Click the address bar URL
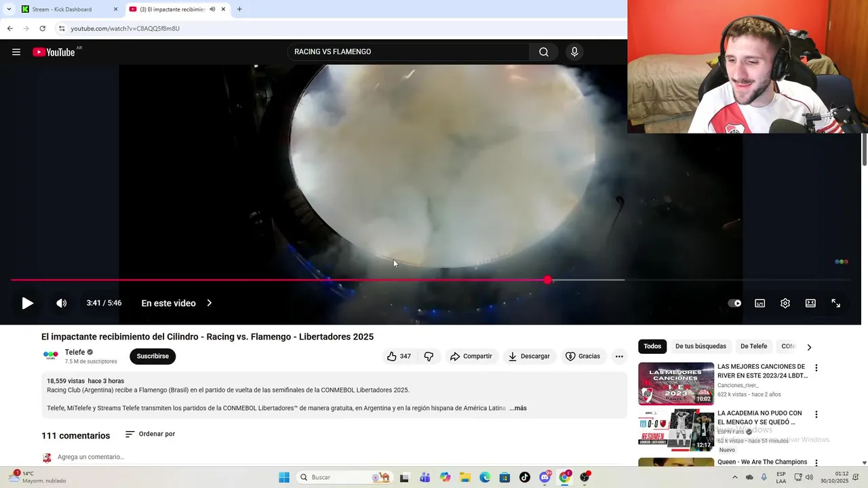 pos(125,28)
